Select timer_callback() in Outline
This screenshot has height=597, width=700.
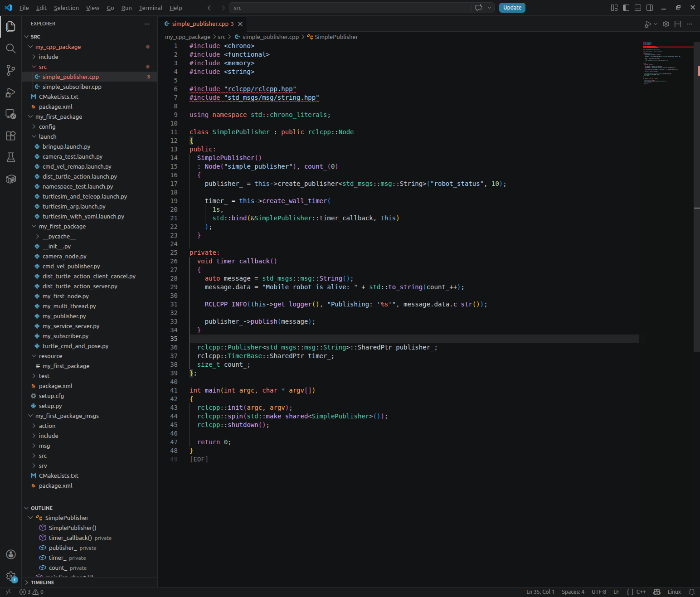pyautogui.click(x=70, y=538)
